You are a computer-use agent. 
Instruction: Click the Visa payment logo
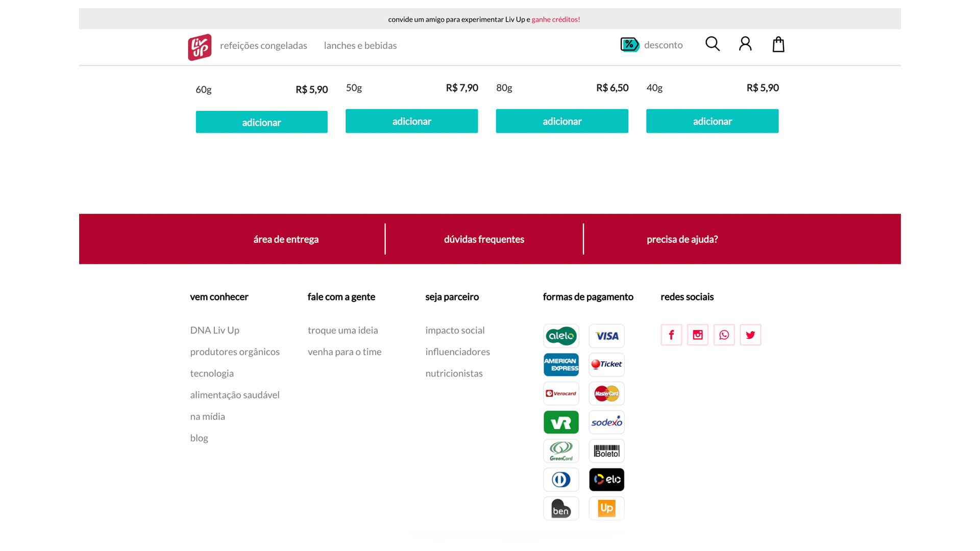606,336
